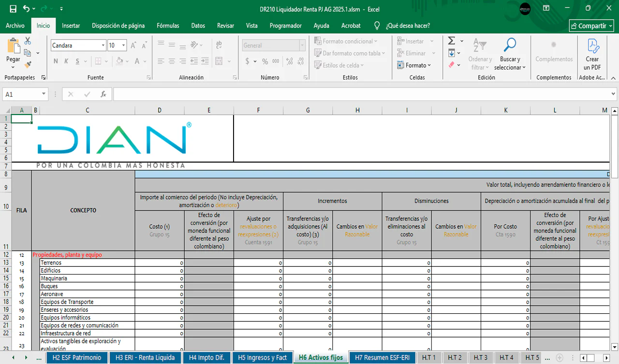
Task: Expand the font size dropdown
Action: pyautogui.click(x=124, y=45)
